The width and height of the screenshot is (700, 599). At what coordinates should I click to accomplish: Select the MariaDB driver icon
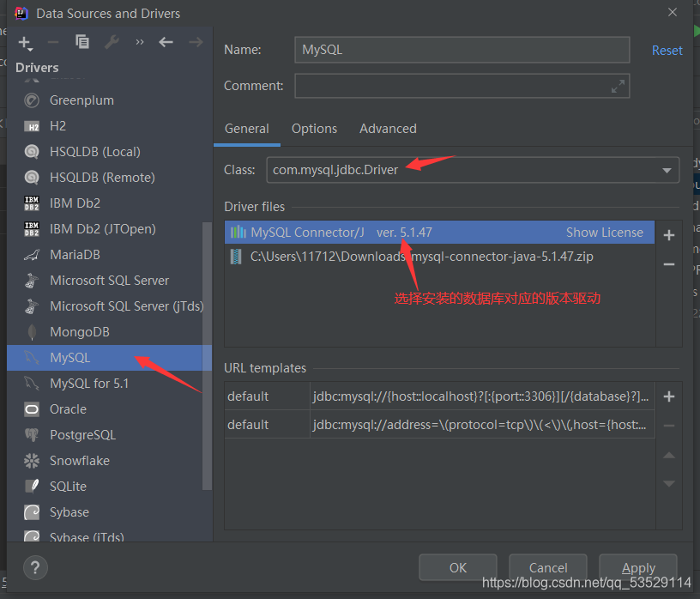tap(32, 255)
